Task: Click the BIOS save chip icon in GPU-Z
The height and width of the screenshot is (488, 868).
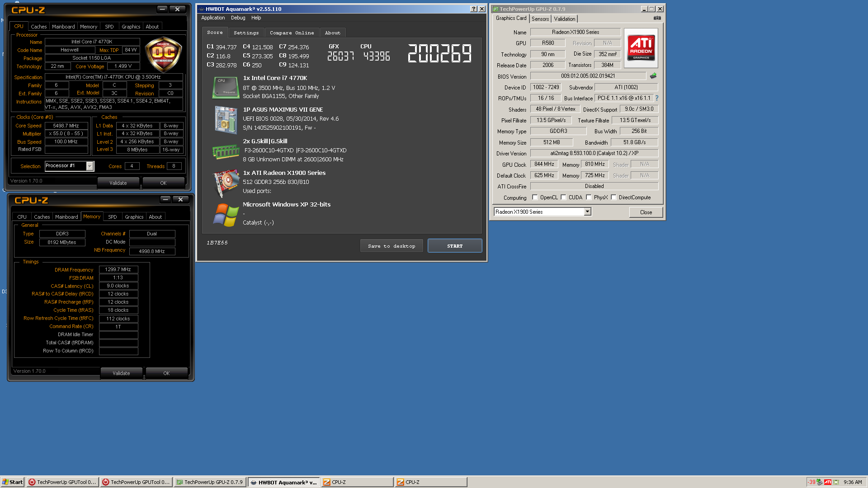Action: point(653,76)
